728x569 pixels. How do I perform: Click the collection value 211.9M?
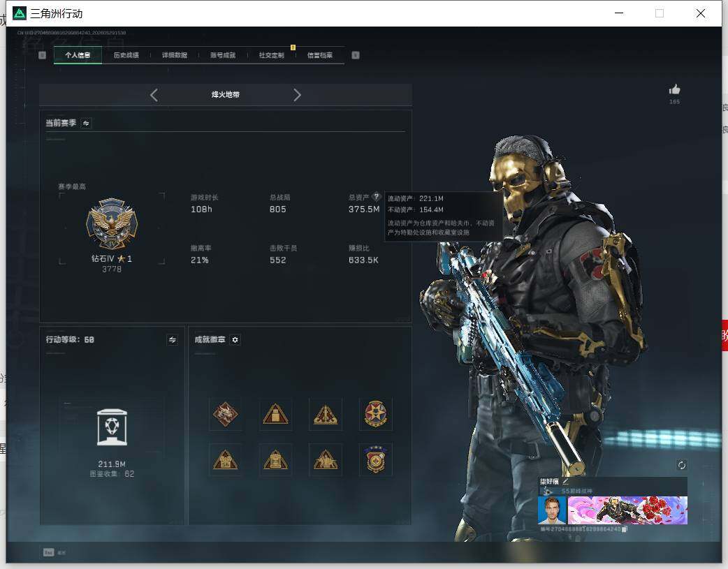[112, 464]
